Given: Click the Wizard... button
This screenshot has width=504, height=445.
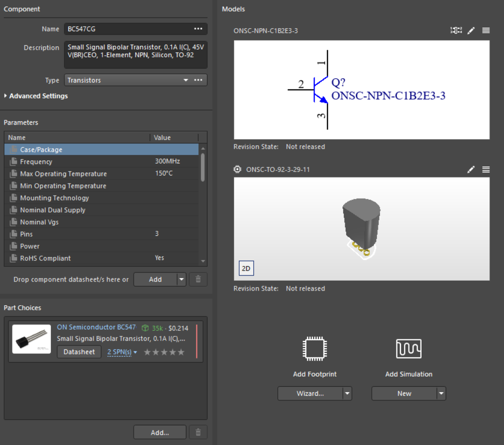Looking at the screenshot, I should [x=310, y=394].
